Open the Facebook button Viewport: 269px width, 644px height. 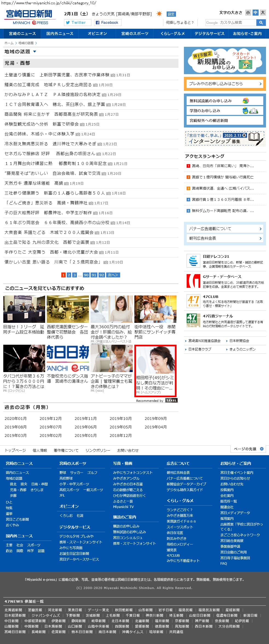coord(108,22)
